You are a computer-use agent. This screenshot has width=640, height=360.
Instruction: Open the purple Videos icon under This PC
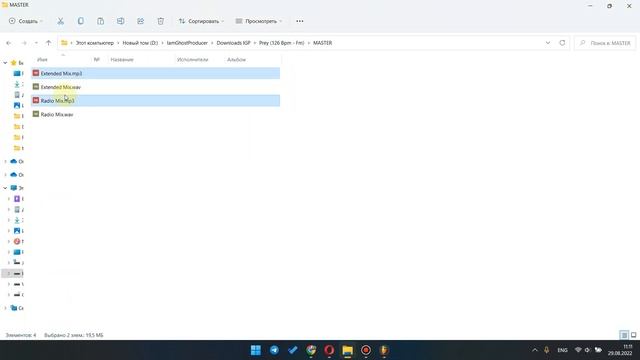point(17,199)
